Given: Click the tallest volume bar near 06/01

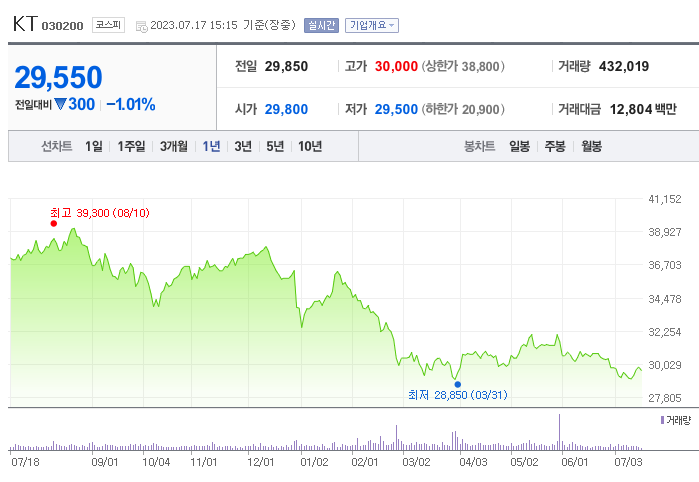Looking at the screenshot, I should point(559,432).
